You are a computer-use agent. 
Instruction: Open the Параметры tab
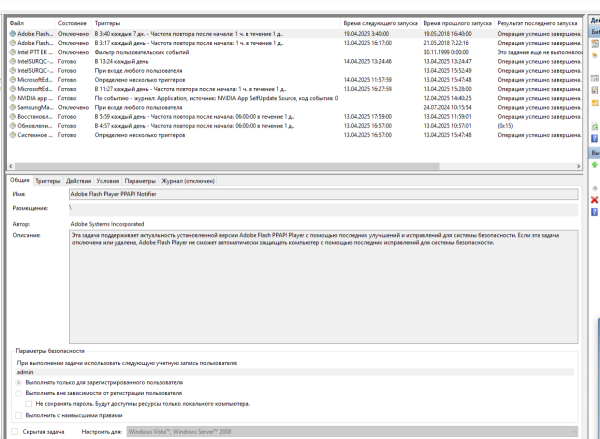[x=140, y=181]
